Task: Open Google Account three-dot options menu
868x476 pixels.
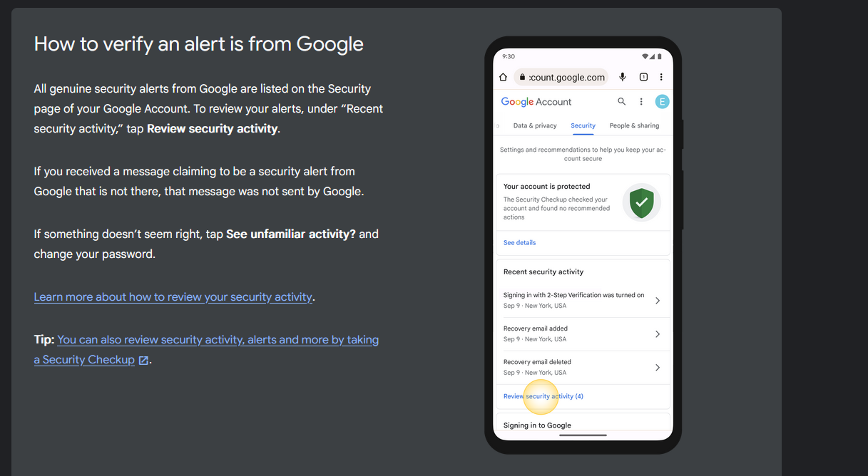Action: click(641, 102)
